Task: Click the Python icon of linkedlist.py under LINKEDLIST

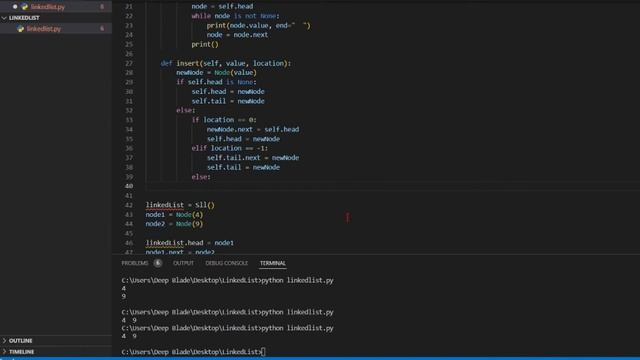Action: pyautogui.click(x=20, y=29)
